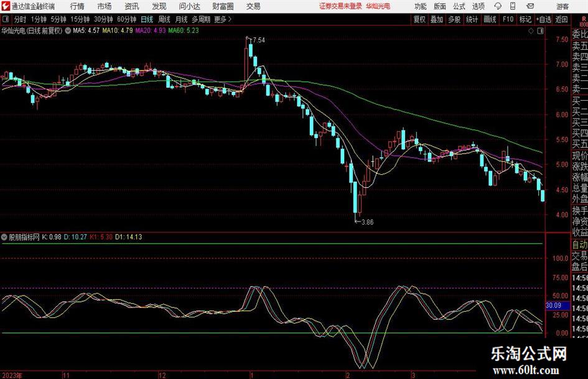
Task: Open the 发现 menu
Action: pos(159,6)
